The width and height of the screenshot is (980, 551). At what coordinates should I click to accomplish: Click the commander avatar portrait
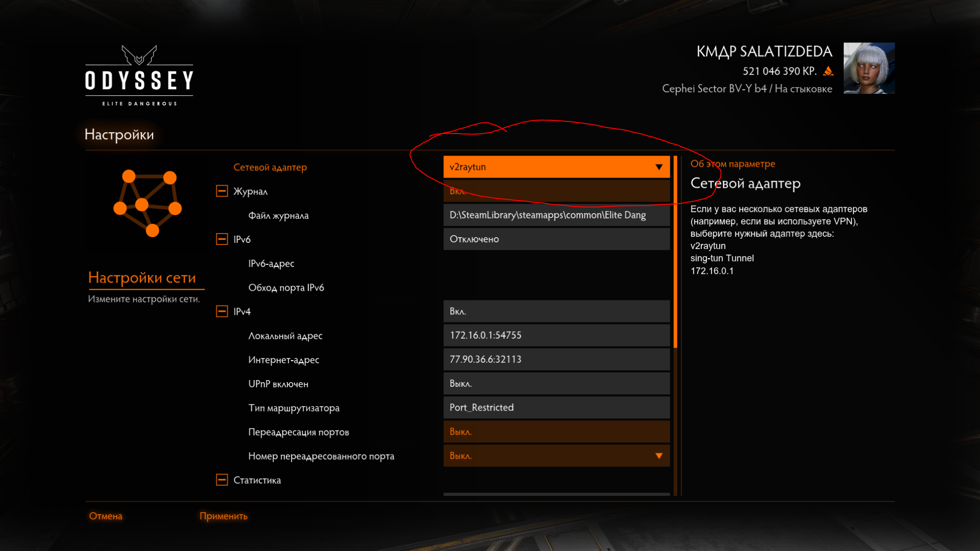tap(869, 68)
